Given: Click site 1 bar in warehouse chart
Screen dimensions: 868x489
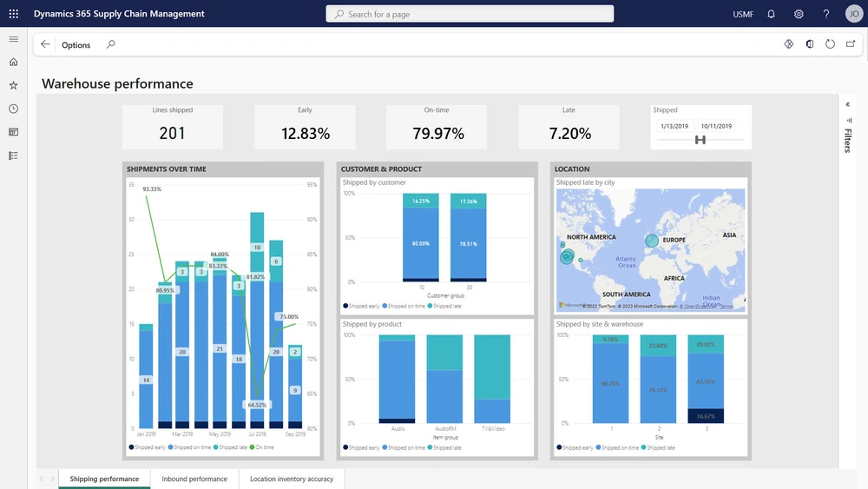Looking at the screenshot, I should 610,380.
